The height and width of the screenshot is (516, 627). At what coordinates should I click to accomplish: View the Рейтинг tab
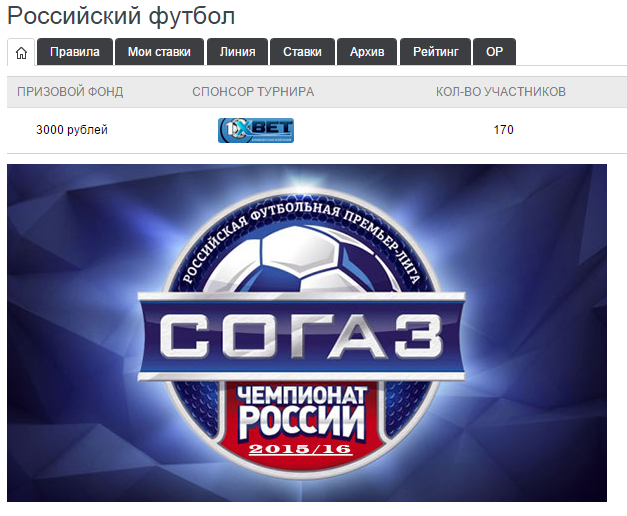click(435, 52)
